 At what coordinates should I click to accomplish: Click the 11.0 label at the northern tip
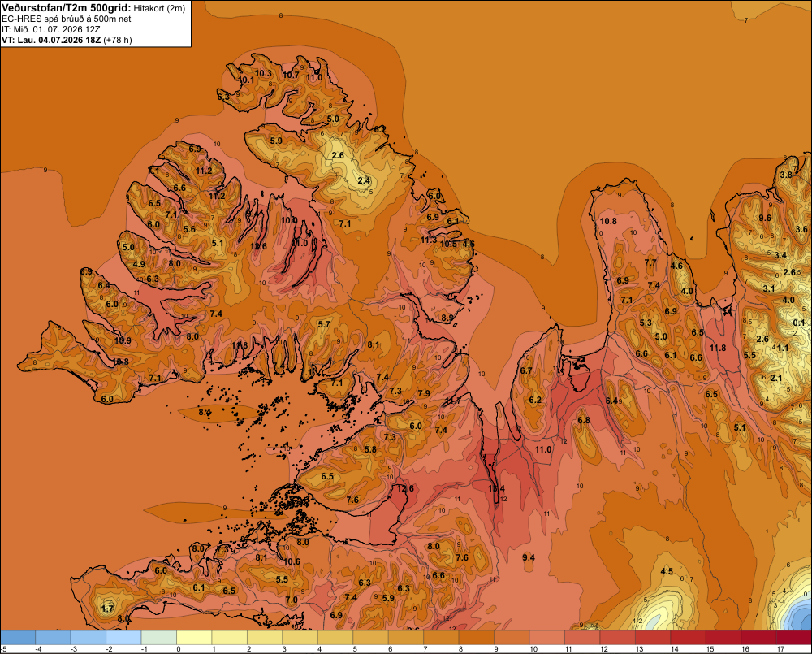313,78
